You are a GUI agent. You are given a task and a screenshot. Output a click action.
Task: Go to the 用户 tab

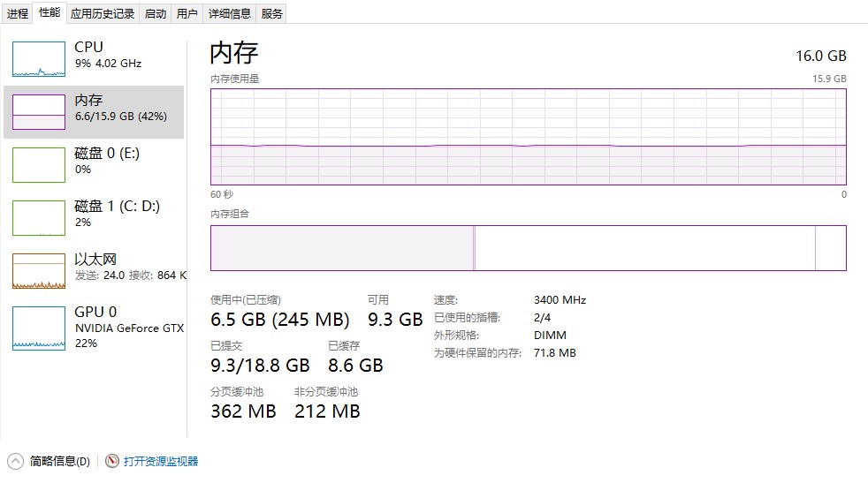187,13
